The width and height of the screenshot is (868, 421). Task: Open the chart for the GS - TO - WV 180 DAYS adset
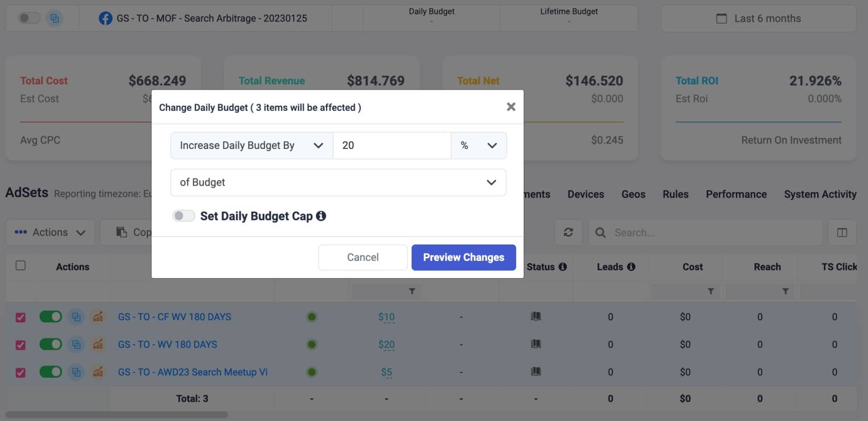pos(98,345)
